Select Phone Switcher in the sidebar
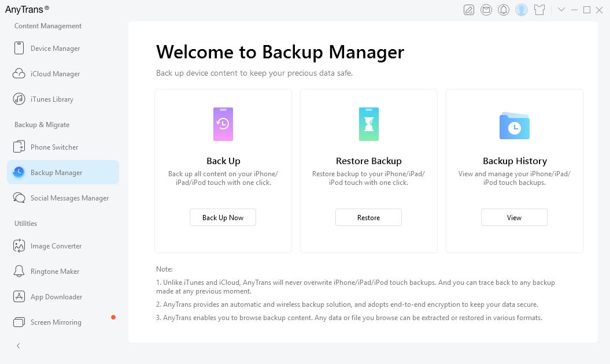This screenshot has height=364, width=610. point(63,147)
